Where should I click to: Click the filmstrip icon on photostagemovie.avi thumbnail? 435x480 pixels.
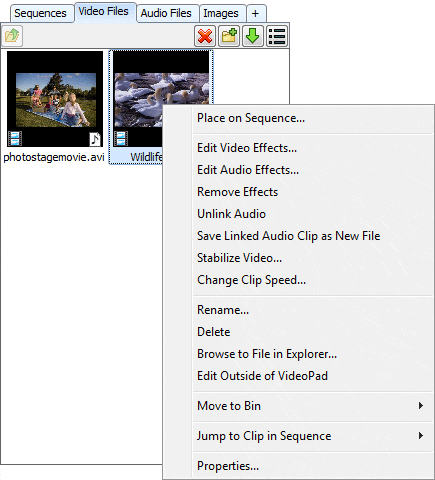tap(15, 138)
